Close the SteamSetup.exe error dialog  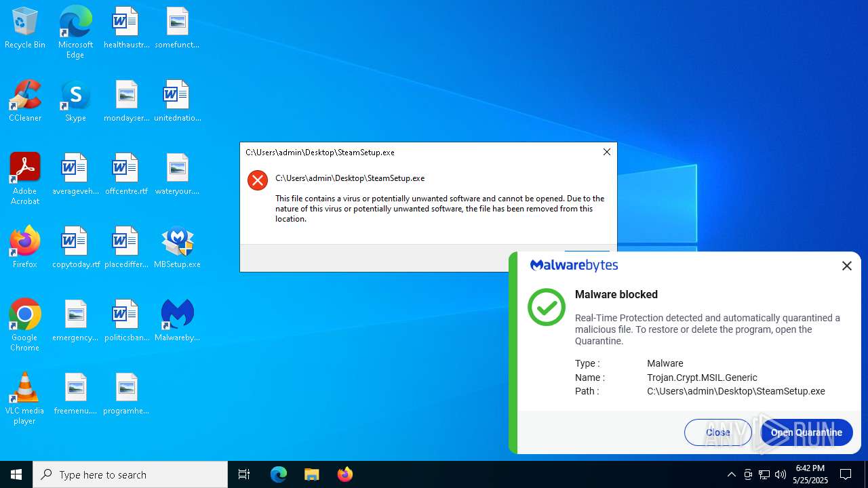tap(607, 152)
